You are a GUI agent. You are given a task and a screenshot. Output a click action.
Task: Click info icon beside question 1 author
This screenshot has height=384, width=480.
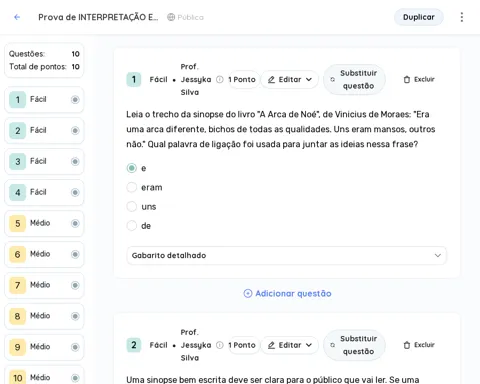click(220, 79)
